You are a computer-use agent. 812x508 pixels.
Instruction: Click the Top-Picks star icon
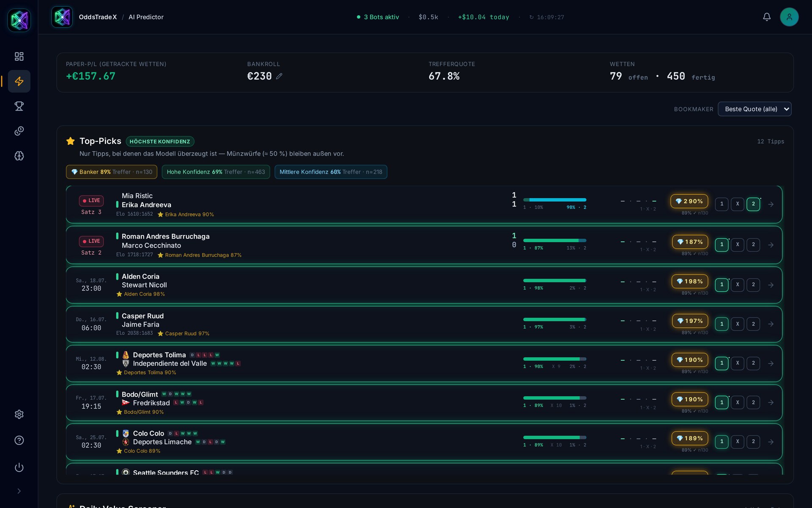coord(71,141)
